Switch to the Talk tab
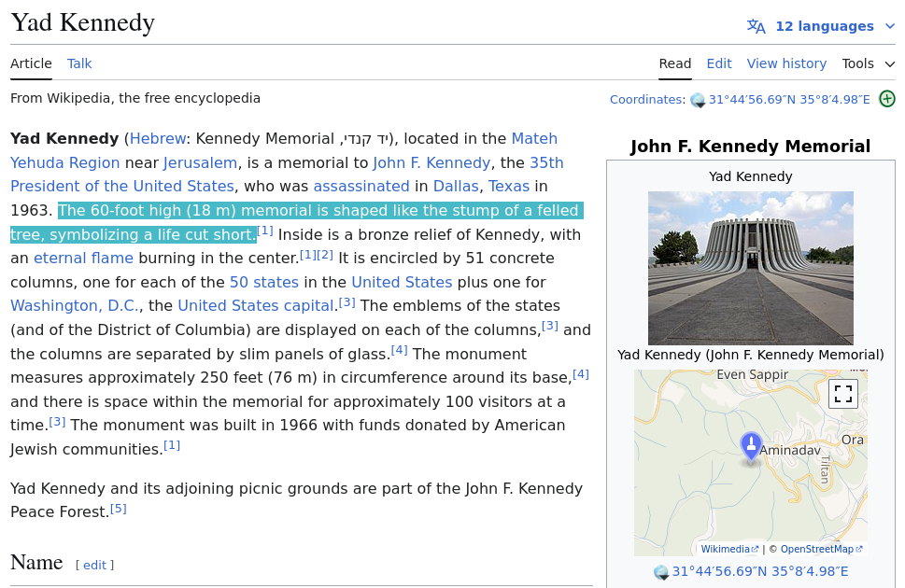Image resolution: width=905 pixels, height=588 pixels. pos(79,63)
